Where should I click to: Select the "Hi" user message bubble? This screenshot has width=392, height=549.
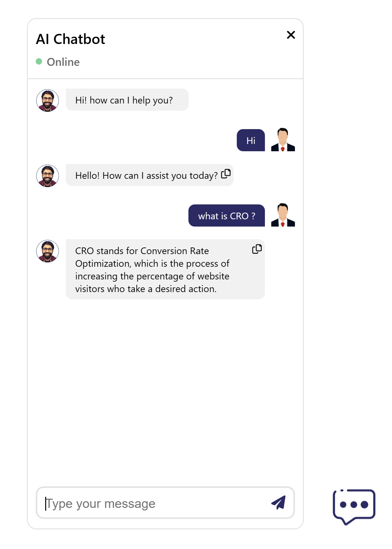pos(251,140)
